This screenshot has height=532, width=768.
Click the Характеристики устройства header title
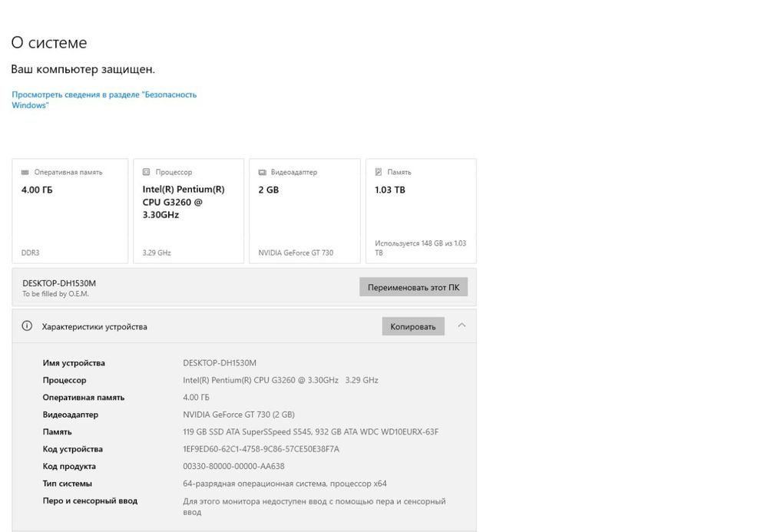coord(94,327)
